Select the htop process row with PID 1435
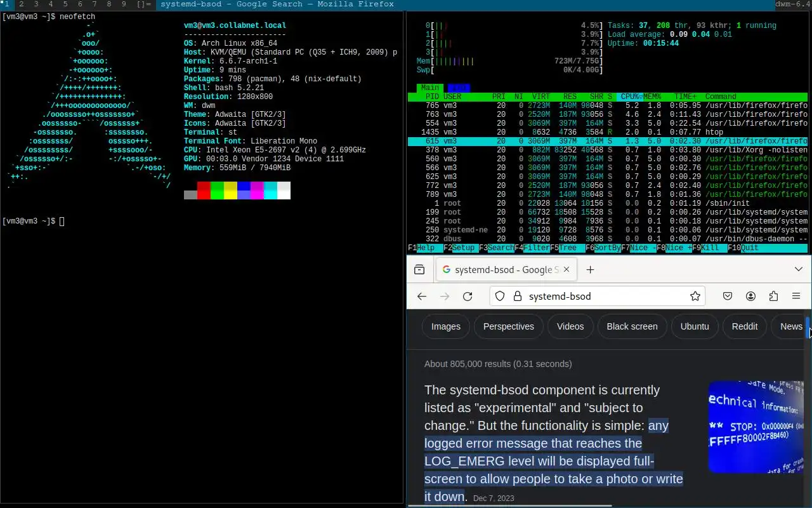 [x=608, y=132]
